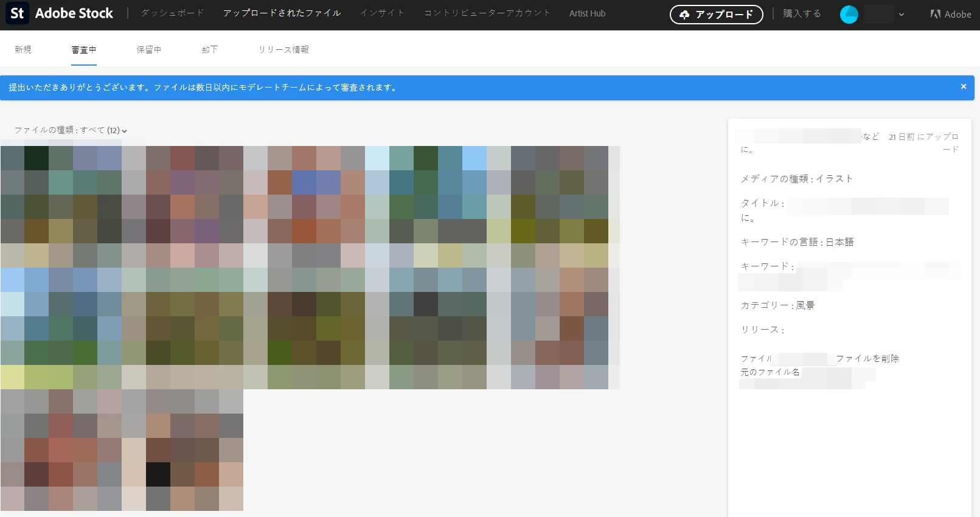Image resolution: width=980 pixels, height=517 pixels.
Task: Click the ファイルを削除 link
Action: pos(867,359)
